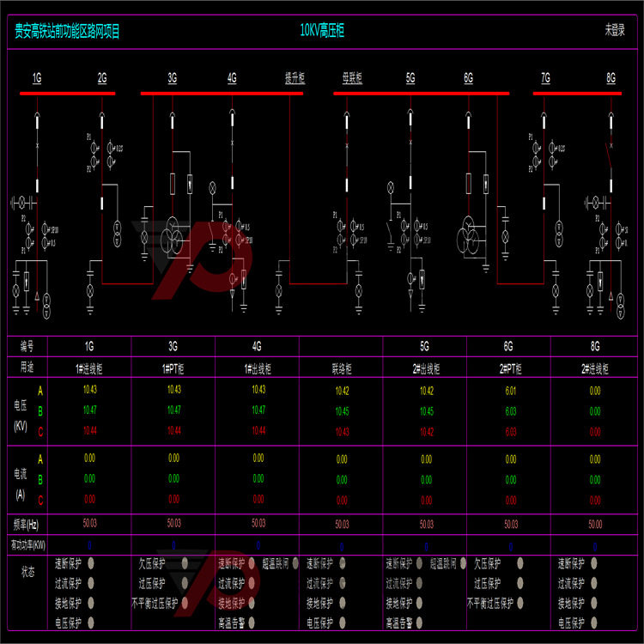Select the 1#进线柜 usage cell

point(89,368)
